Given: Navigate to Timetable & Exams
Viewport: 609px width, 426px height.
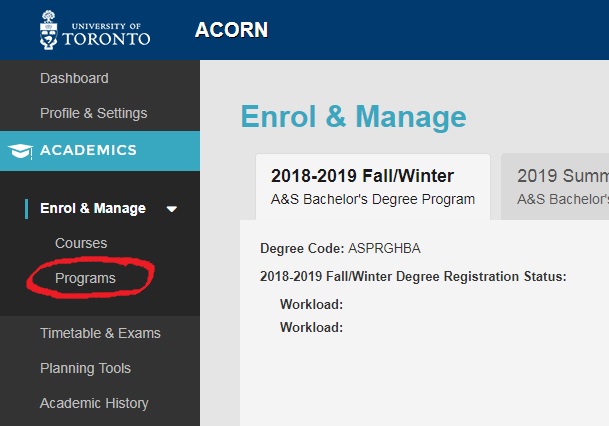Looking at the screenshot, I should tap(100, 333).
